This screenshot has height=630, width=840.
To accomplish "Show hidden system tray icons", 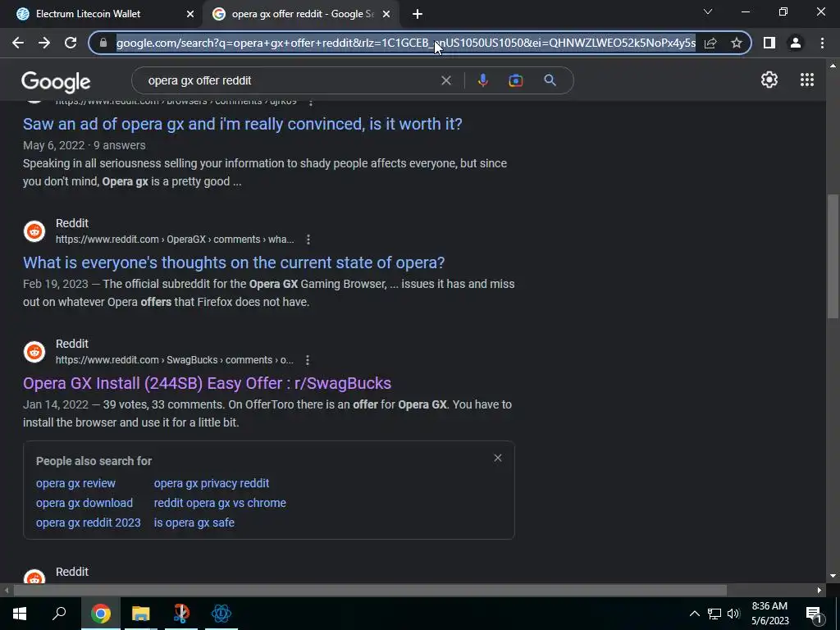I will [694, 614].
